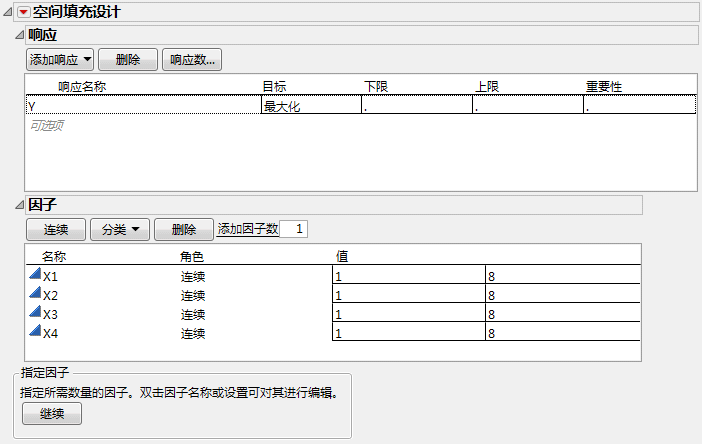Screen dimensions: 702x444
Task: Click the 重要性 cell for response Y
Action: click(x=640, y=106)
